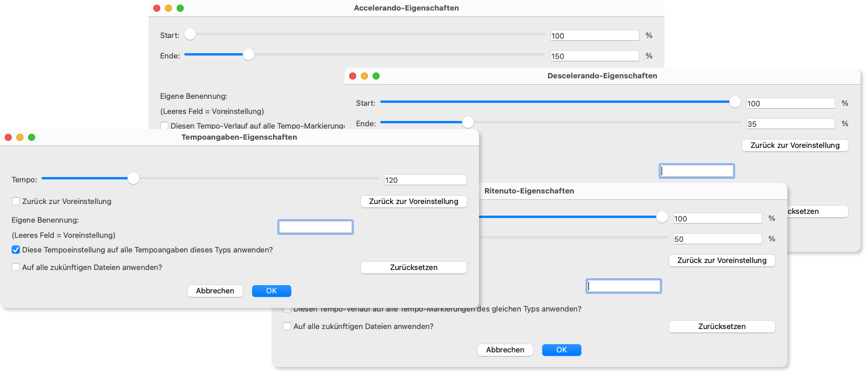Select the Descelerando Ende field showing 35

[x=790, y=124]
